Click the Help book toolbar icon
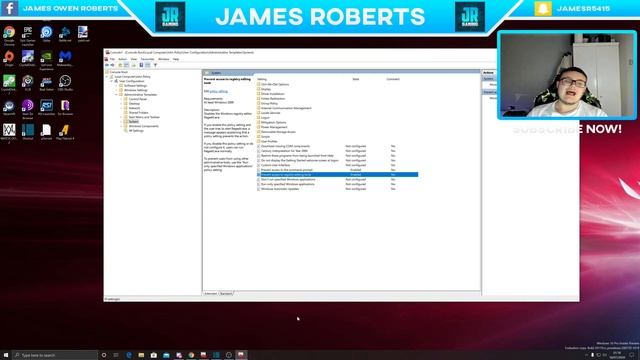 pyautogui.click(x=141, y=65)
